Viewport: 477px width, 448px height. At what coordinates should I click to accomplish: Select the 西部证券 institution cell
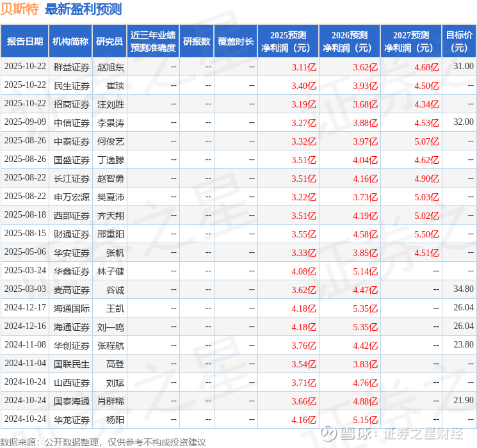click(72, 216)
